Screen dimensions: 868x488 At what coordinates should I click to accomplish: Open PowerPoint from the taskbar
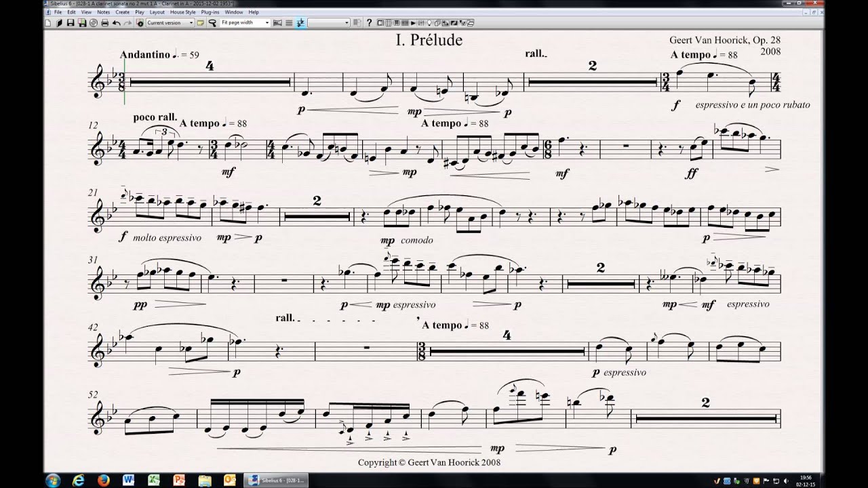click(x=179, y=480)
